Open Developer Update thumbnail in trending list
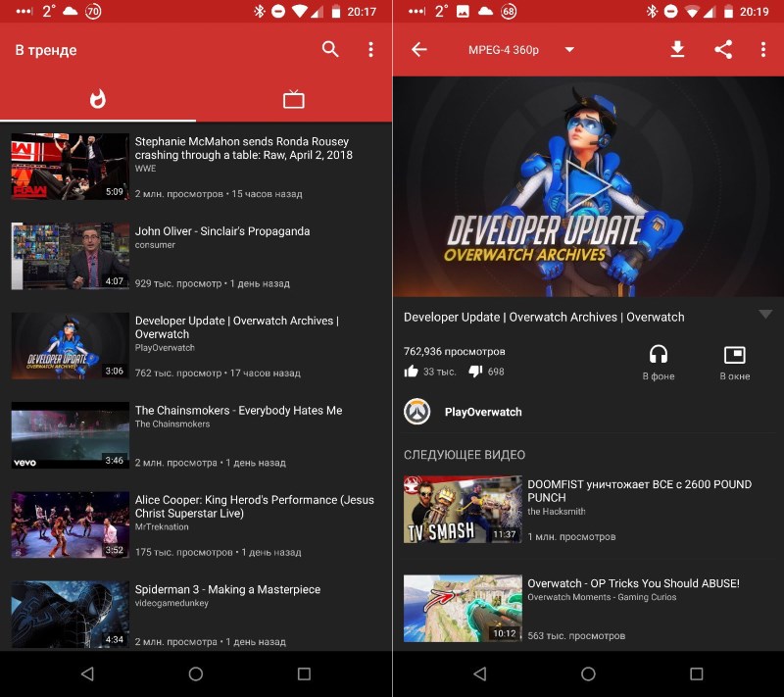The height and width of the screenshot is (697, 784). pyautogui.click(x=70, y=345)
